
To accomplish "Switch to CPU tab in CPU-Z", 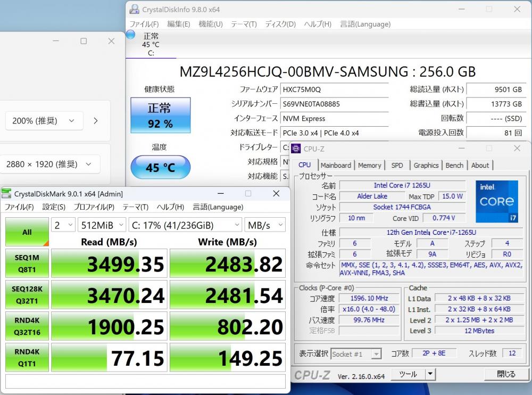I will click(x=305, y=164).
